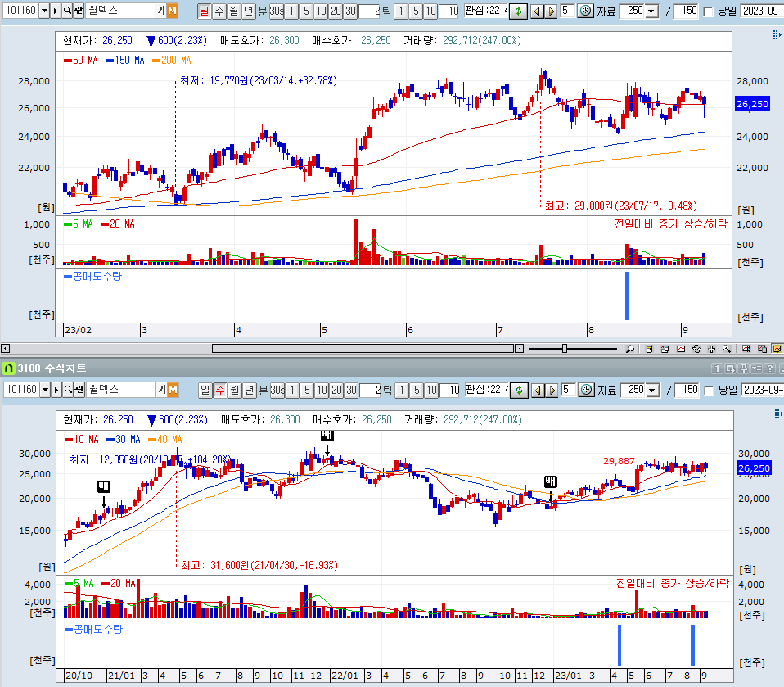This screenshot has height=687, width=784.
Task: Click the play arrow beside code dropdown in weekly chart
Action: [x=56, y=390]
